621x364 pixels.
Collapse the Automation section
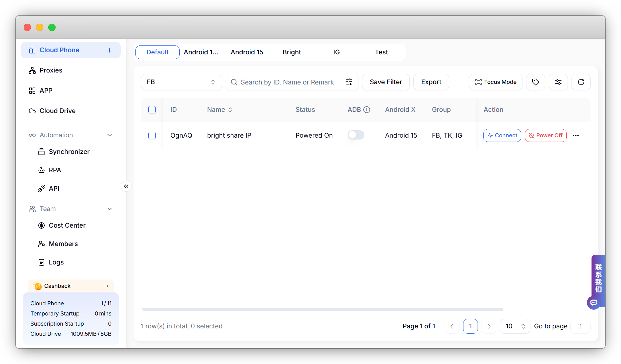110,135
